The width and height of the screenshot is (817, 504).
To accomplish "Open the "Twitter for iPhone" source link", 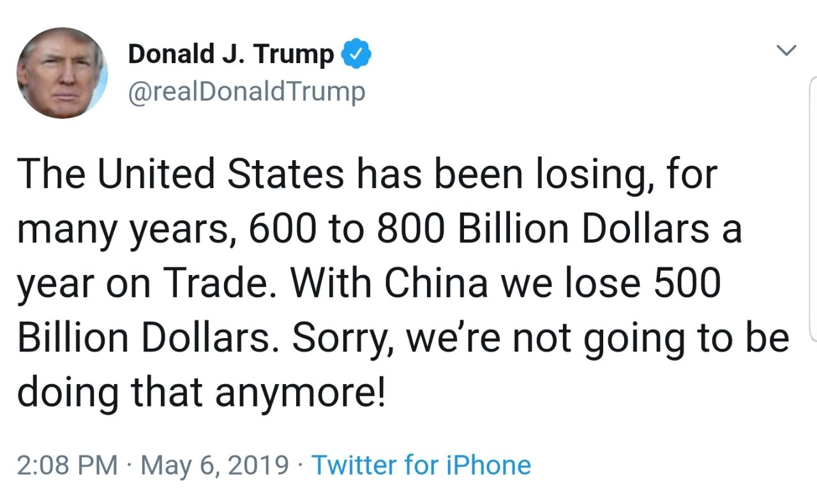I will (421, 465).
